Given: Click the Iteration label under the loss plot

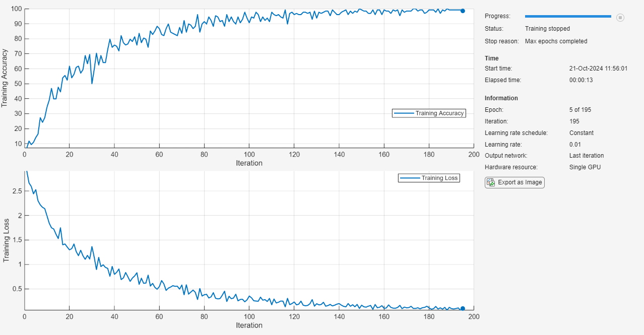Looking at the screenshot, I should (249, 325).
